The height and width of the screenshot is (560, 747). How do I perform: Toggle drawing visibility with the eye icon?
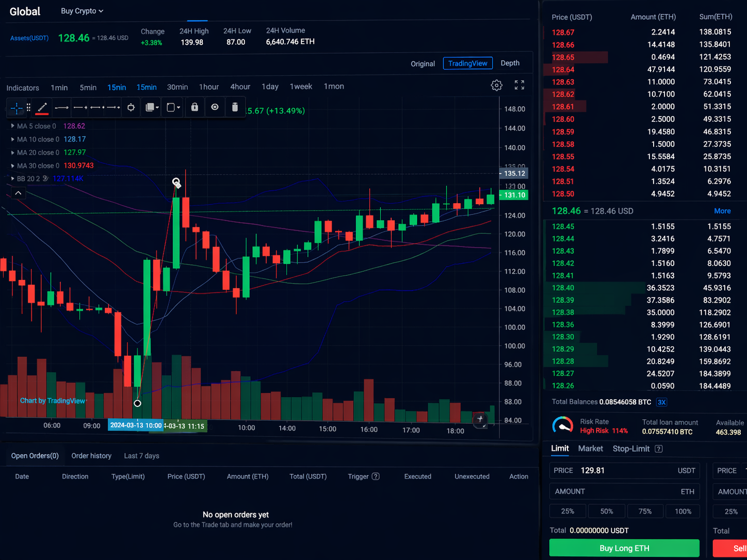[215, 107]
